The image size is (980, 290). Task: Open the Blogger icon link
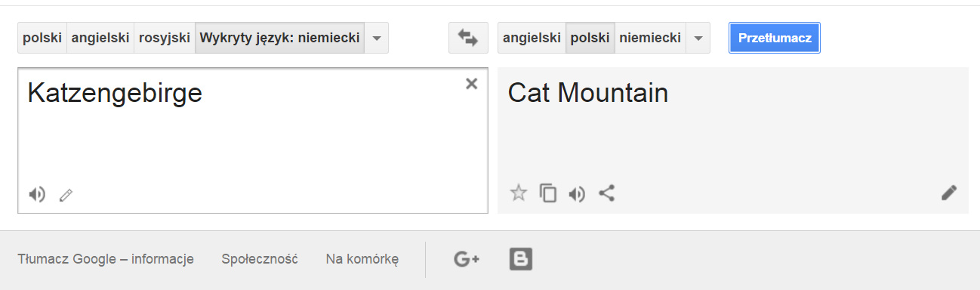pos(521,259)
